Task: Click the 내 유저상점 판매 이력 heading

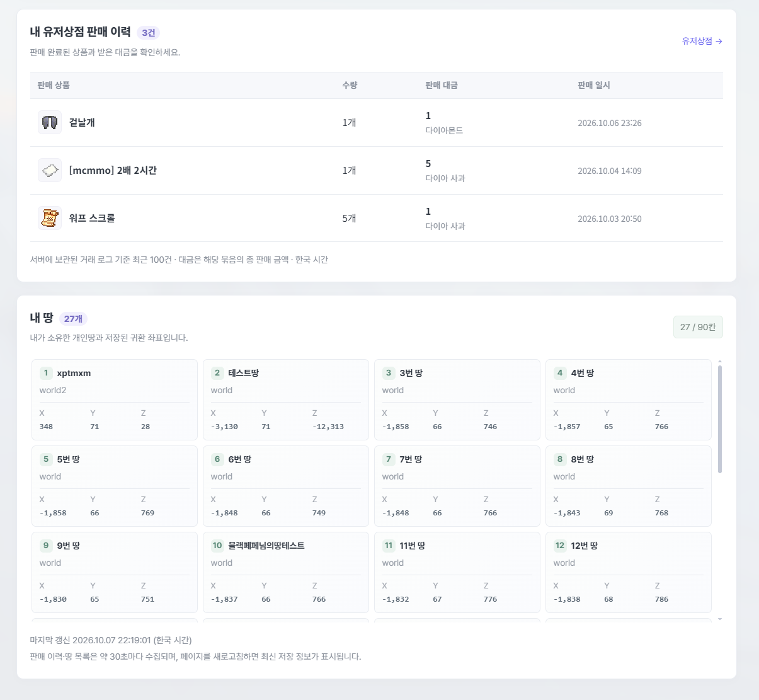Action: click(x=81, y=32)
